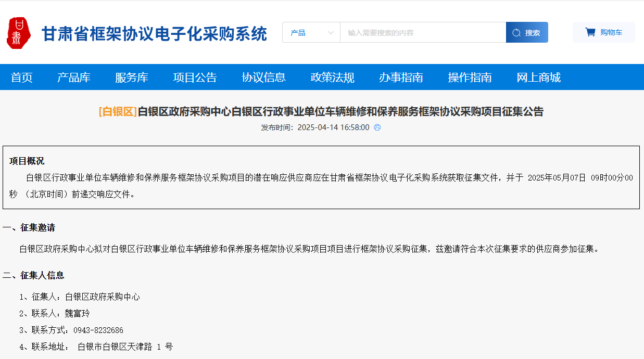
Task: View 政策法规 from navigation
Action: [332, 77]
